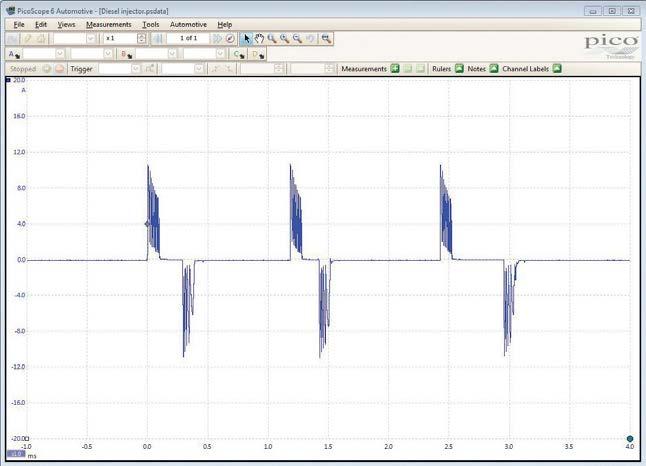Viewport: 646px width, 466px height.
Task: Open the Tools menu
Action: (x=151, y=25)
